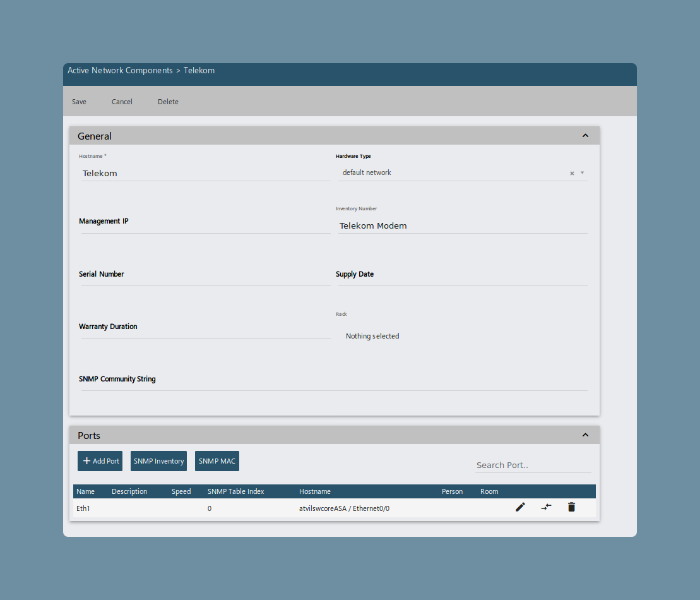
Task: Click the Telekom breadcrumb title
Action: pos(199,71)
